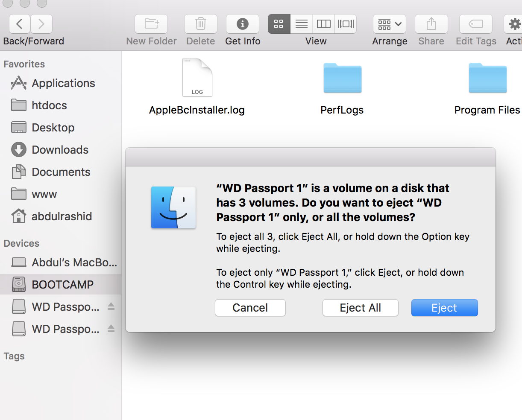This screenshot has width=522, height=420.
Task: Click the first WD Passport drive icon
Action: click(19, 307)
